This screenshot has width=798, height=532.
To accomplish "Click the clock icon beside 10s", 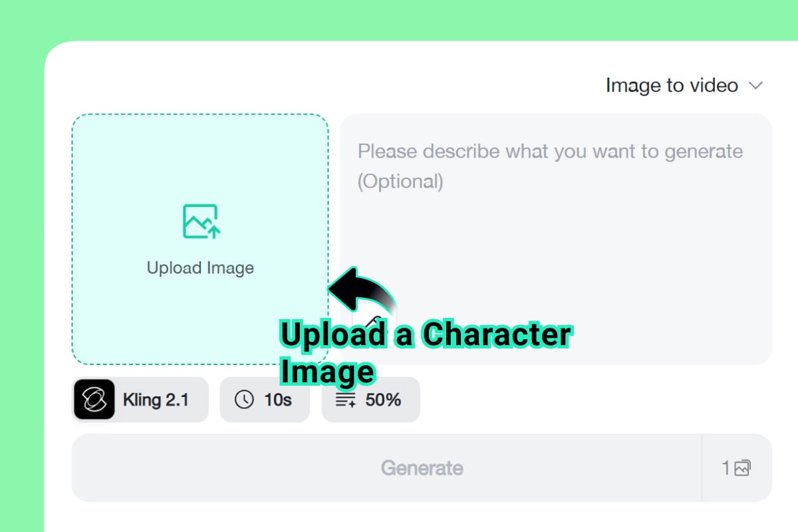I will click(245, 400).
